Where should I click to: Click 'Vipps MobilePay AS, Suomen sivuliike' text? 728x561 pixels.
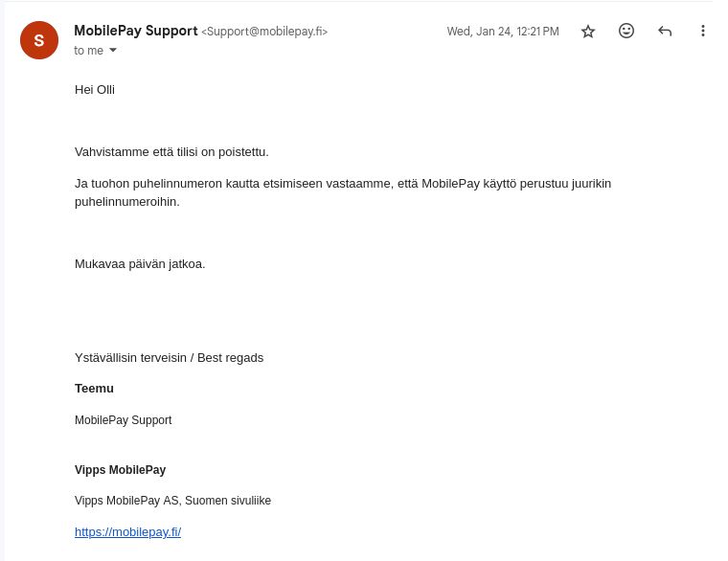(x=172, y=501)
